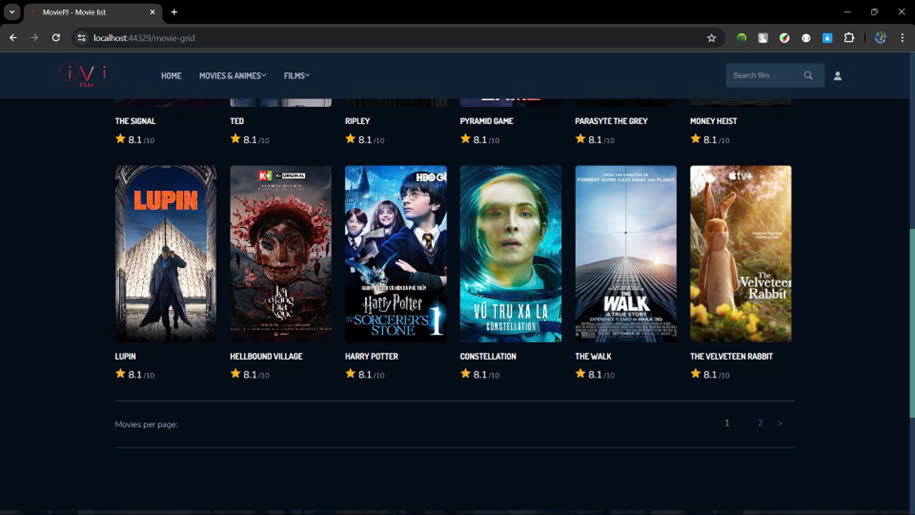Click the star icon under The Velveteen Rabbit

click(696, 373)
